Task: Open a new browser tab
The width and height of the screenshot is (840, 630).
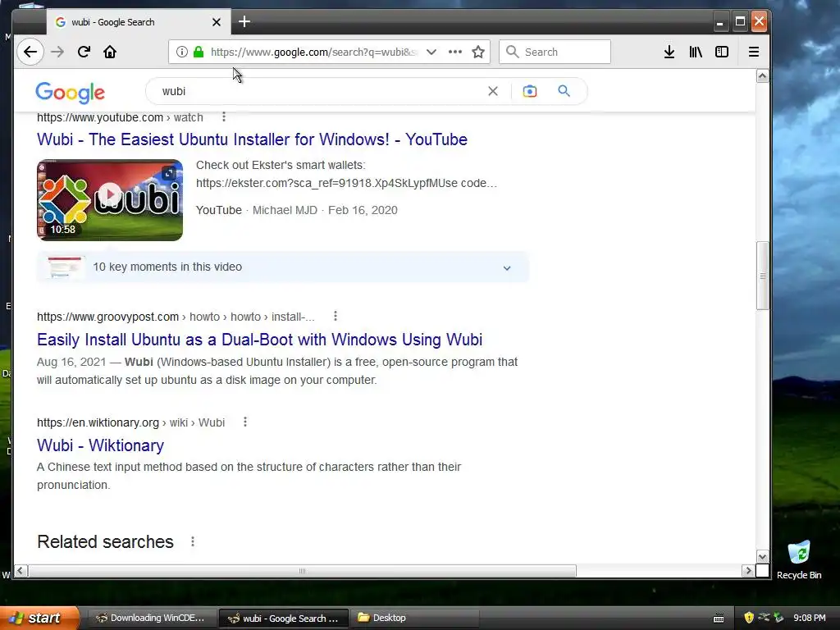Action: click(x=244, y=21)
